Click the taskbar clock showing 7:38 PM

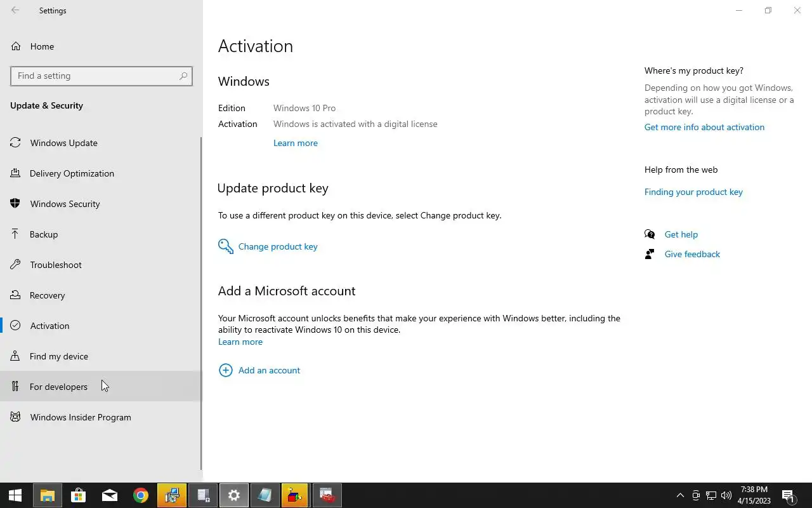[754, 495]
